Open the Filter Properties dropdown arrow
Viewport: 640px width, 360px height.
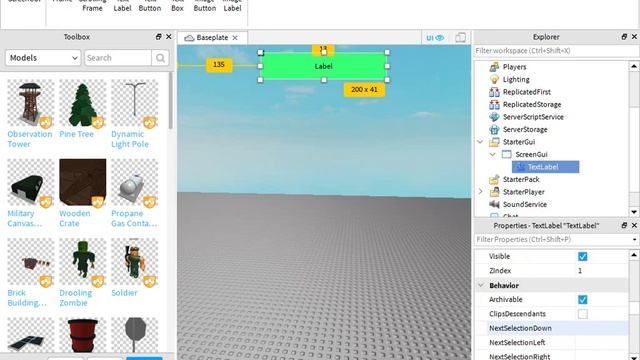634,240
